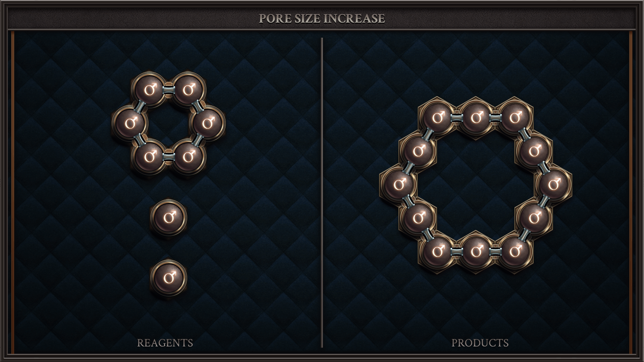The width and height of the screenshot is (644, 362).
Task: Click the vertical divider between reagents and products
Action: pos(322,192)
